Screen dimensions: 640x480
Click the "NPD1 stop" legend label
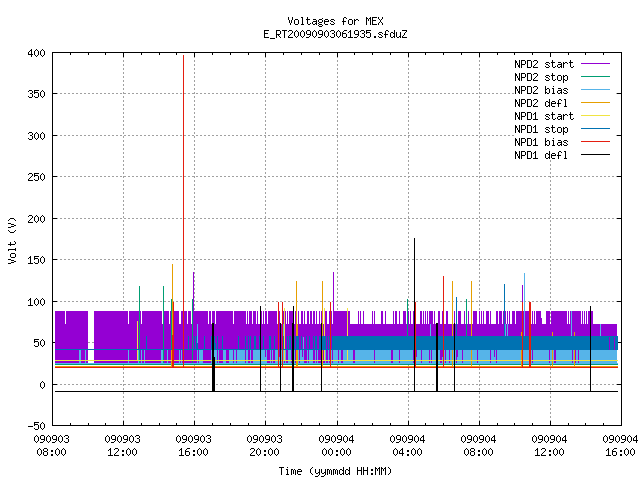pyautogui.click(x=541, y=129)
